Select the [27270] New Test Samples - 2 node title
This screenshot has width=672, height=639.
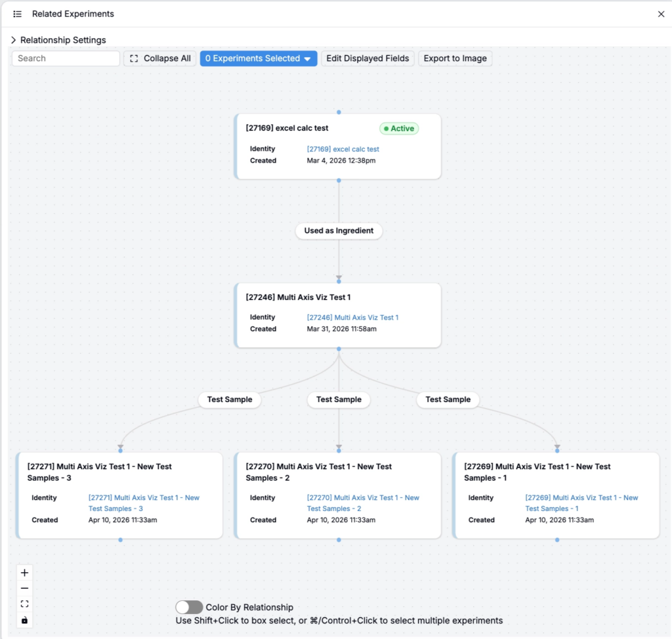[x=318, y=472]
